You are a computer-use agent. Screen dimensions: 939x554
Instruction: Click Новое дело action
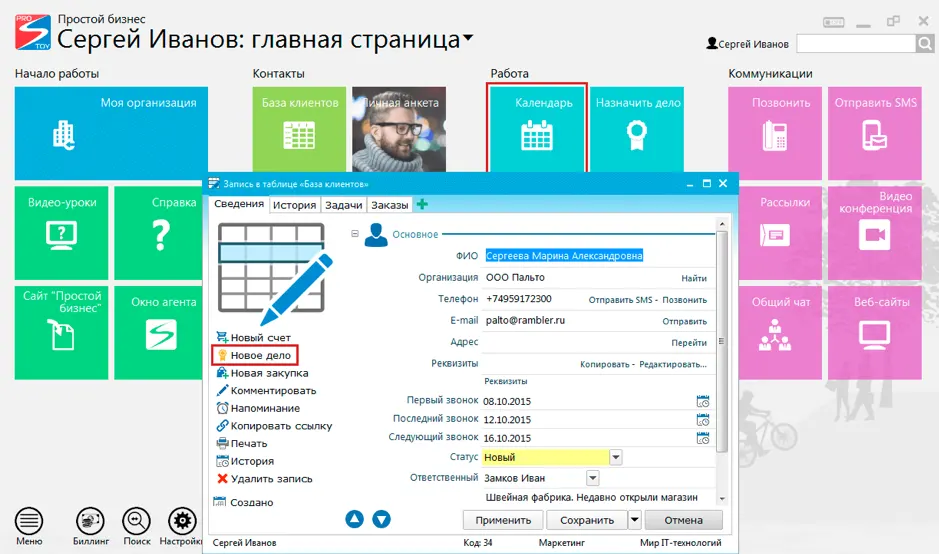[255, 355]
